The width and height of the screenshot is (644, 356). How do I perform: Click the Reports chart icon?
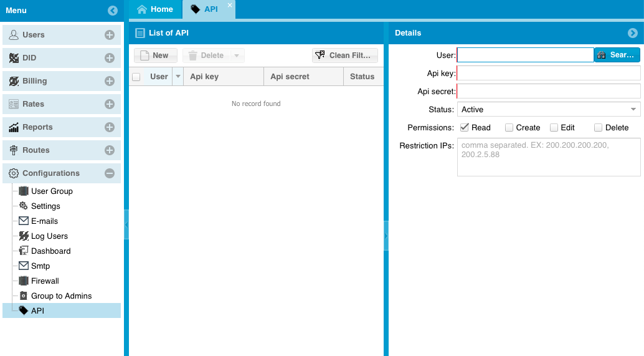click(x=14, y=127)
